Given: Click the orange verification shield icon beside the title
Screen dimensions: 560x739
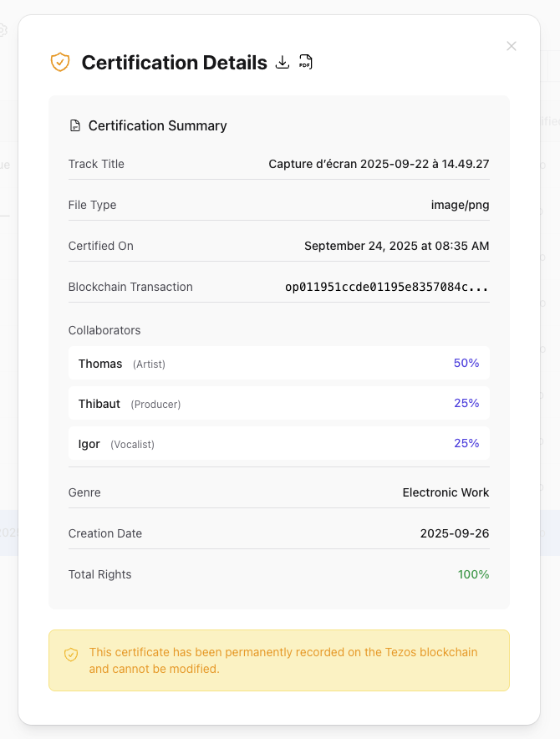Looking at the screenshot, I should tap(59, 62).
